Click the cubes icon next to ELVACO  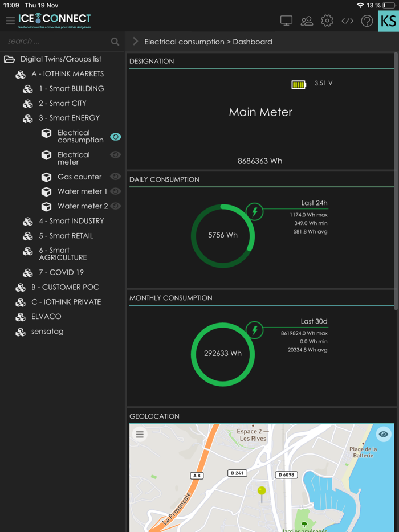(x=21, y=317)
